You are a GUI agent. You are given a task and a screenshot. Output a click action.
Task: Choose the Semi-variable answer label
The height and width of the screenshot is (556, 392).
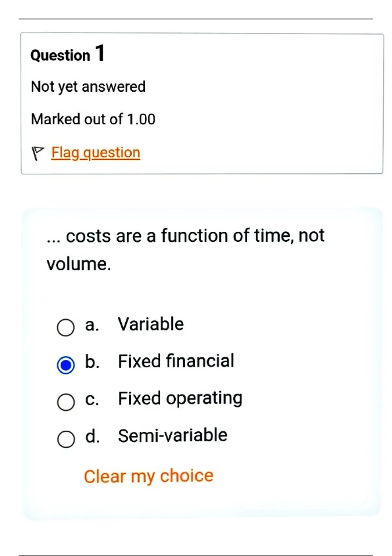(x=172, y=436)
